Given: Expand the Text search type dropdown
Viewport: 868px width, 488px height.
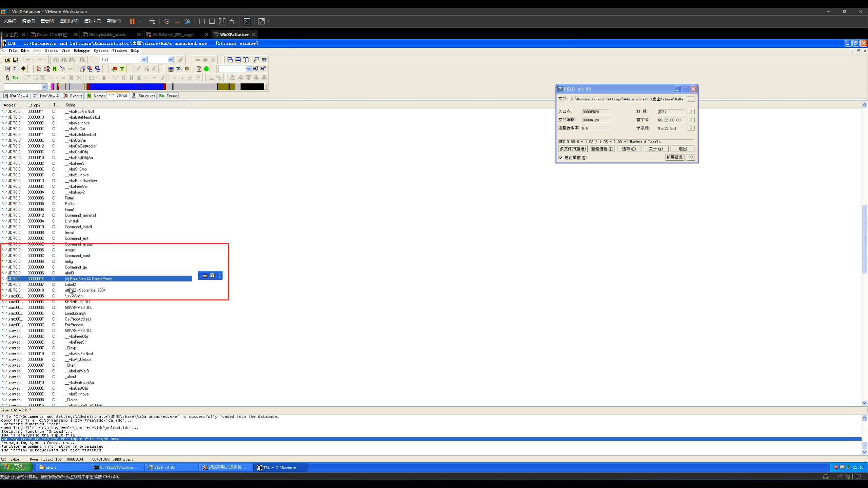Looking at the screenshot, I should (x=144, y=60).
